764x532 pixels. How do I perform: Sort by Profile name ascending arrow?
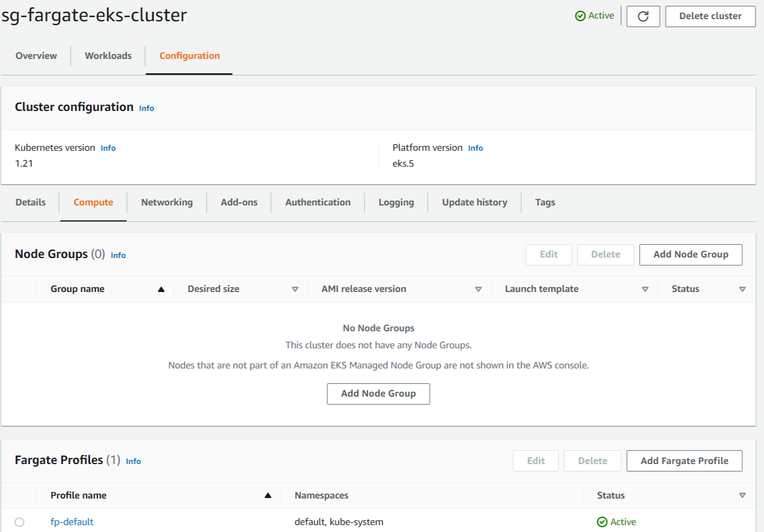268,495
